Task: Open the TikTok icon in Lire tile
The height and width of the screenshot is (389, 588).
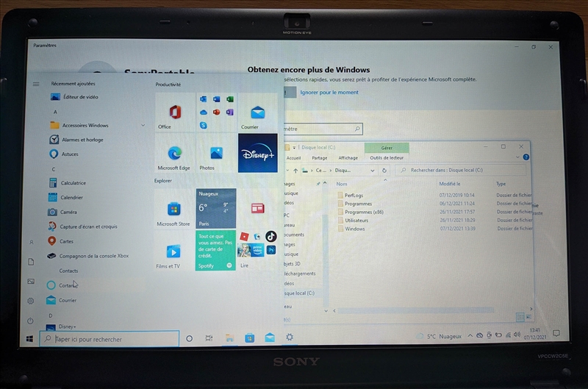Action: click(270, 236)
